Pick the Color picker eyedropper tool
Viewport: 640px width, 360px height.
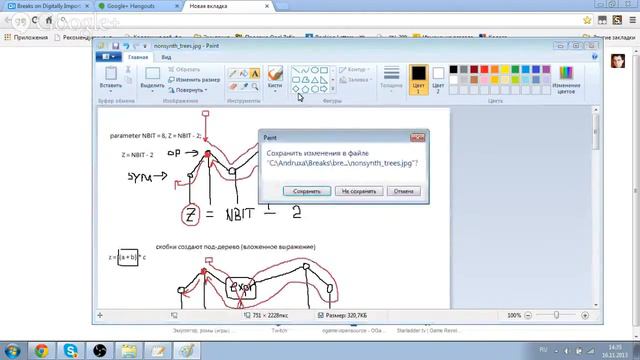(244, 86)
